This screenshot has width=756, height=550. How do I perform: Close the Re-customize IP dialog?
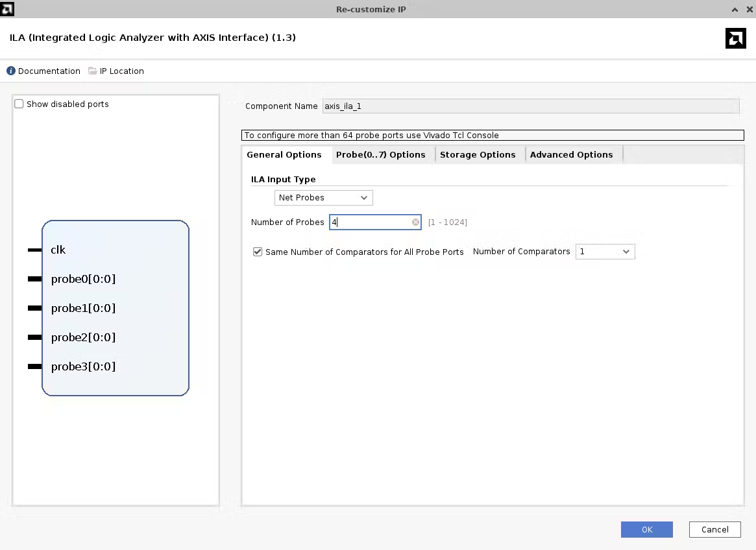(750, 9)
